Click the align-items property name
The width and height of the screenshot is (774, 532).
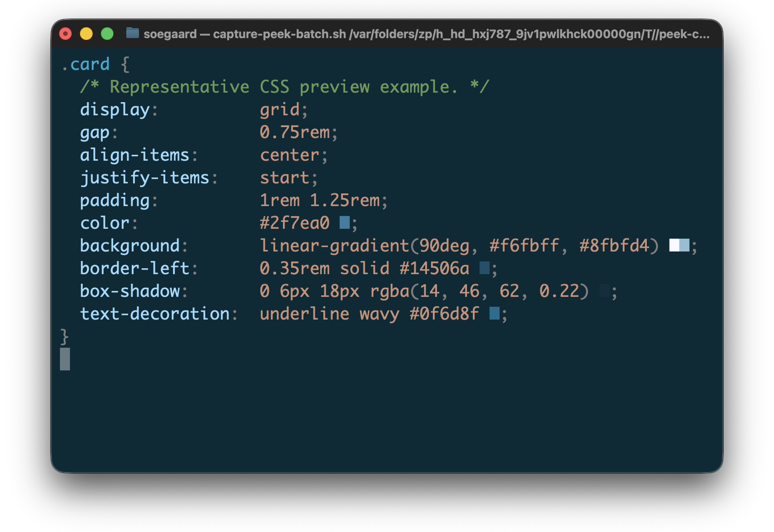tap(134, 155)
